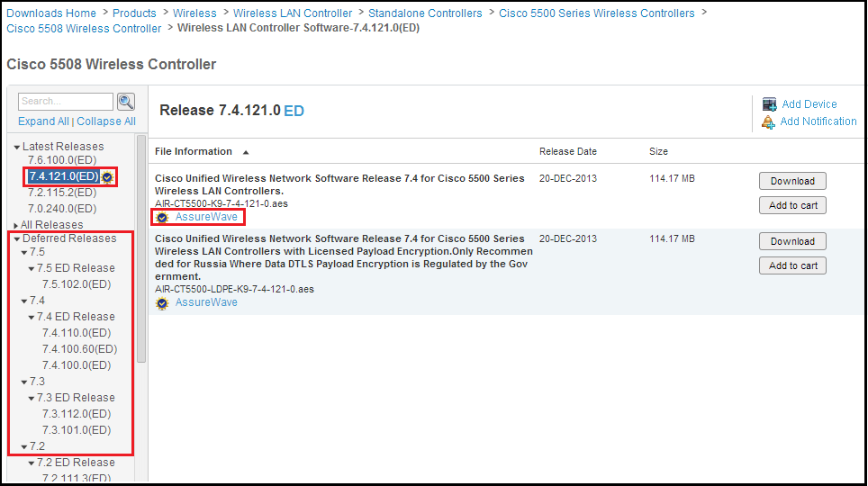Expand the All Releases tree node
Image resolution: width=868 pixels, height=486 pixels.
(16, 225)
